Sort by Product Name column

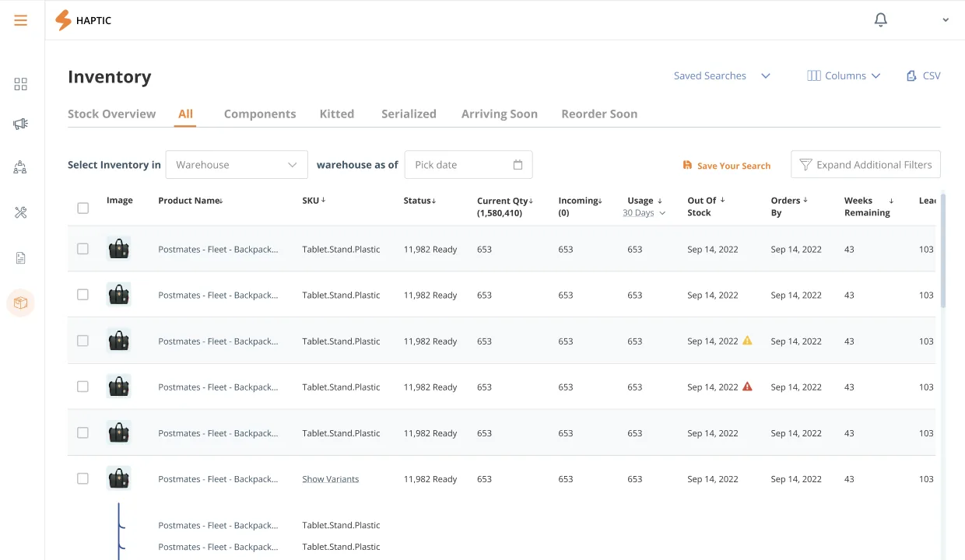pyautogui.click(x=191, y=201)
